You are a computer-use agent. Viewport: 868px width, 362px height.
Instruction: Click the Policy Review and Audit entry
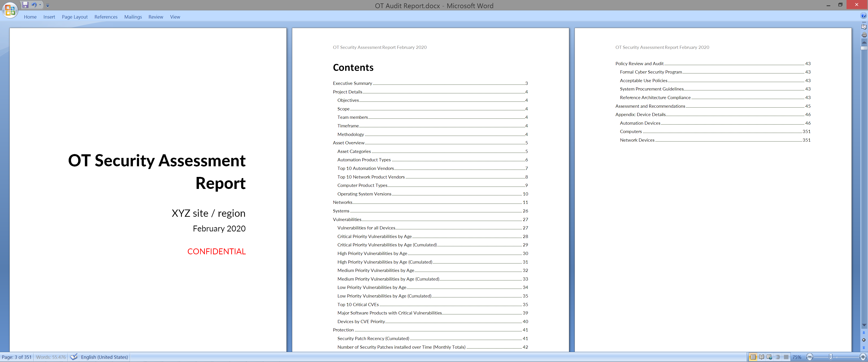[713, 63]
